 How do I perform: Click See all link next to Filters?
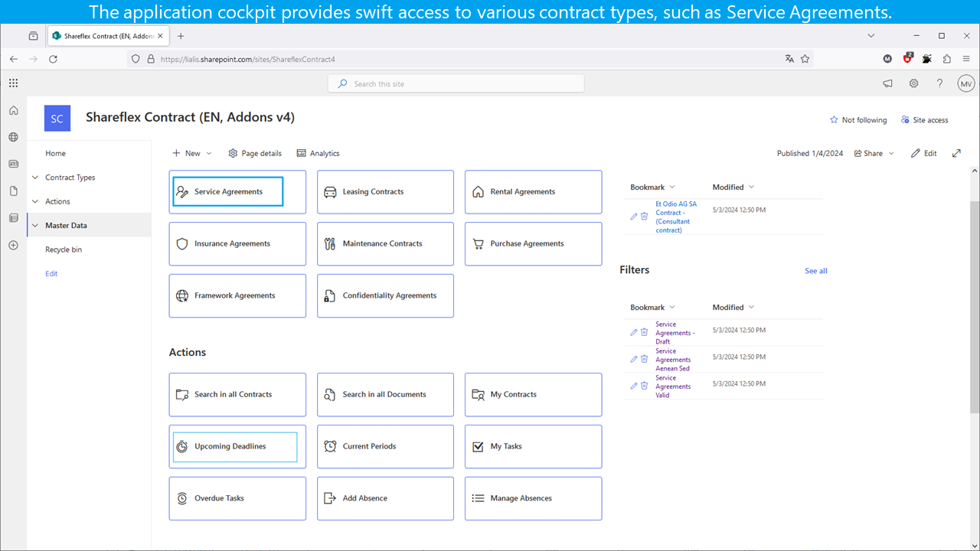coord(816,271)
